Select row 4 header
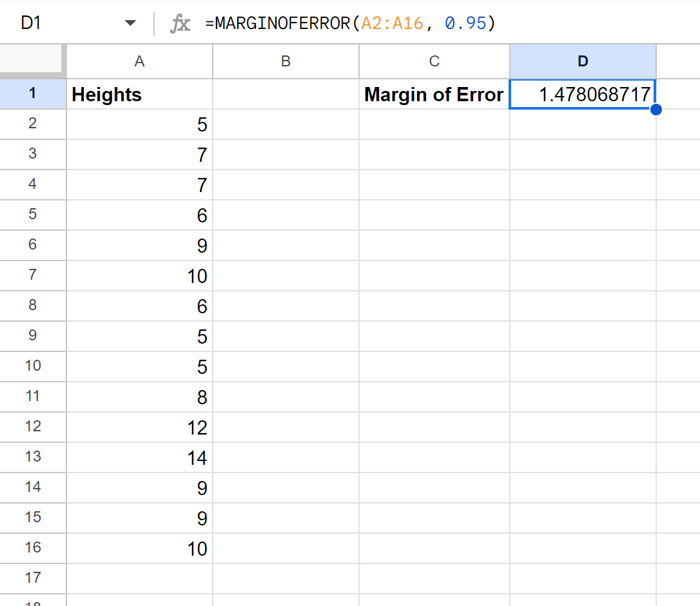Image resolution: width=700 pixels, height=606 pixels. (33, 184)
